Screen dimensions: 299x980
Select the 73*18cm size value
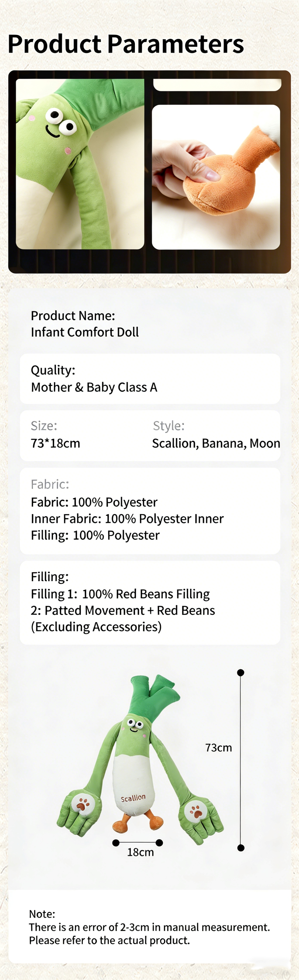point(56,443)
